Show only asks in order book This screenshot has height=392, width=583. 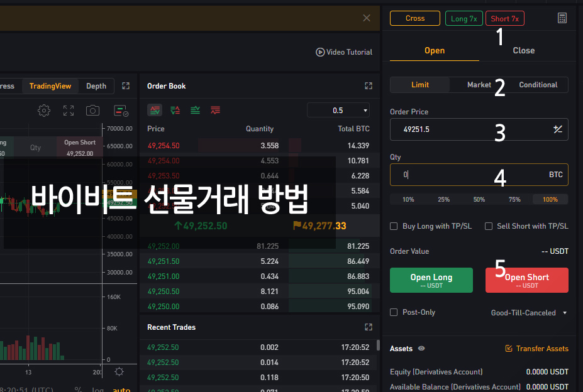tap(215, 110)
